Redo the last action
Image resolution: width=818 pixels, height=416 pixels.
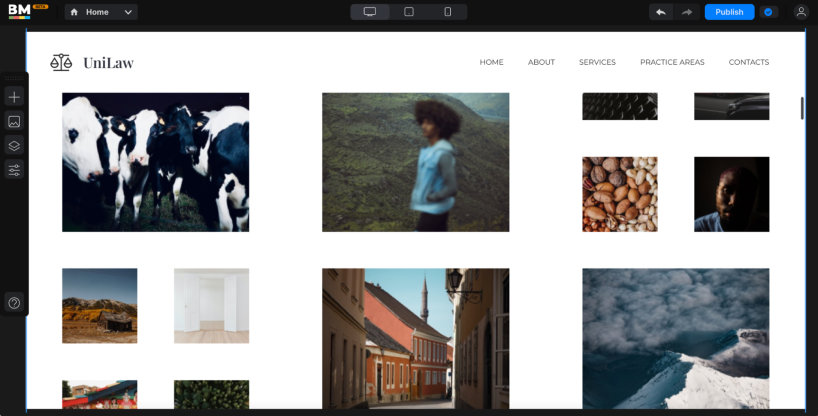[687, 12]
